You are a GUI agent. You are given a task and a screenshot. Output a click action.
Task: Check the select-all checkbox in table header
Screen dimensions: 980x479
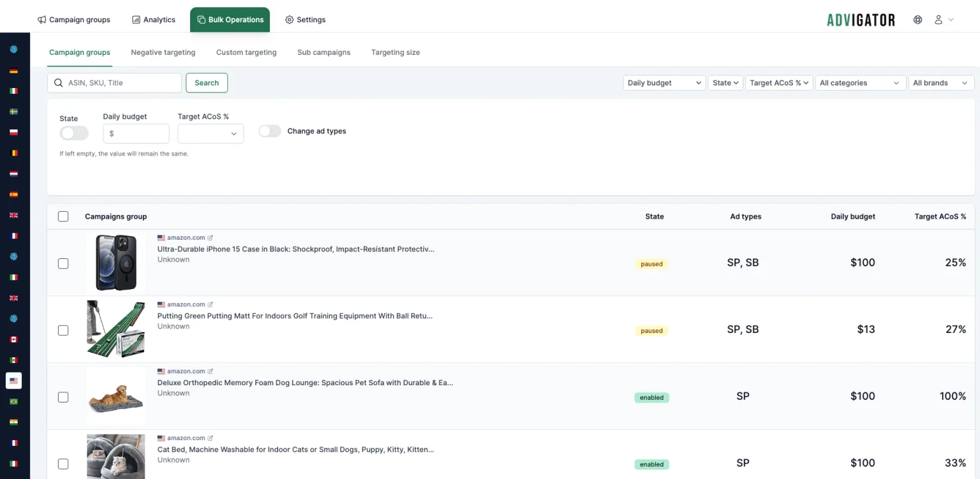click(x=63, y=216)
